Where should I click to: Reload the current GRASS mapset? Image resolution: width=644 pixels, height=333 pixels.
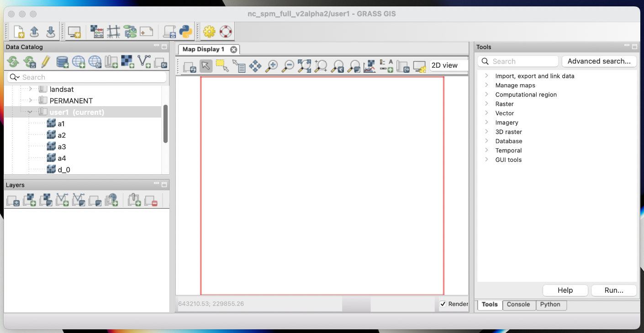pos(29,62)
